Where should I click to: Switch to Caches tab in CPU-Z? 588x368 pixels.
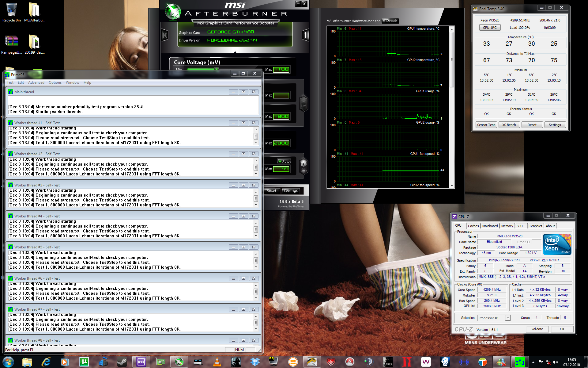click(x=473, y=226)
